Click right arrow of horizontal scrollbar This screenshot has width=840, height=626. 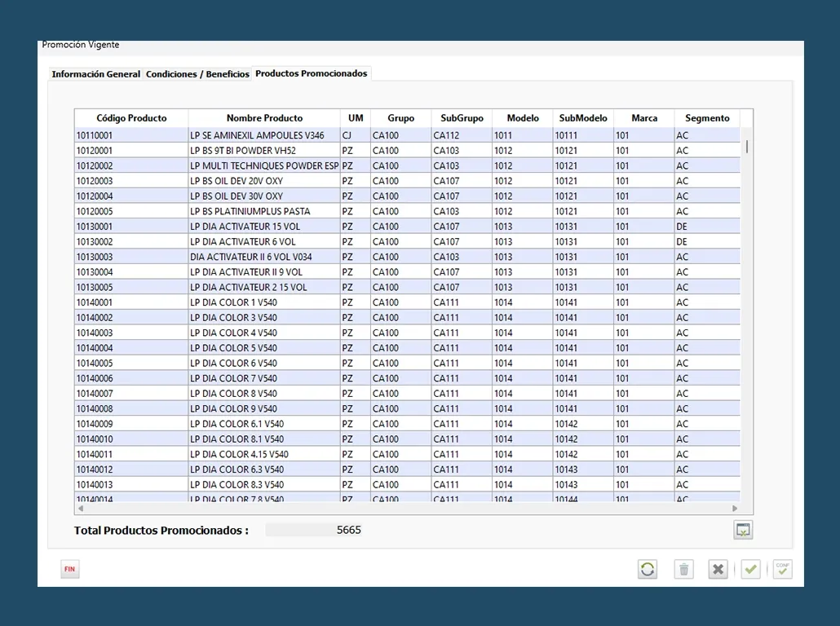(736, 509)
